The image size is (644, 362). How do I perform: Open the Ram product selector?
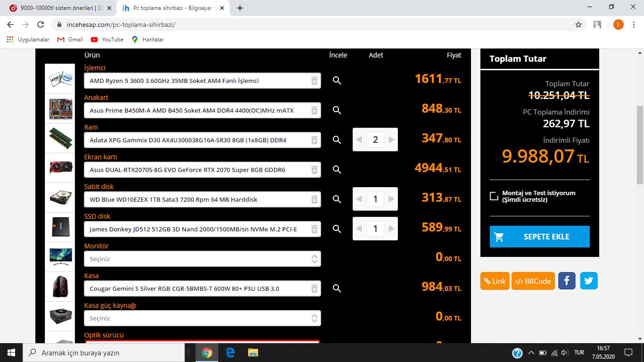202,140
